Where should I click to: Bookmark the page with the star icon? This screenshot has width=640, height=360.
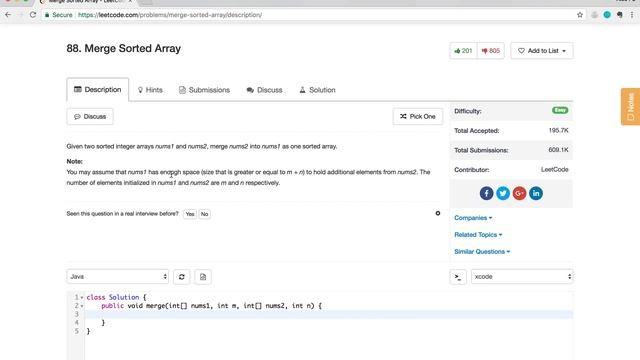click(x=580, y=15)
